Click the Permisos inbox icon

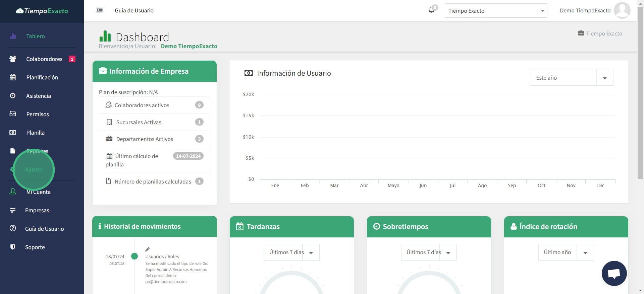(x=13, y=114)
